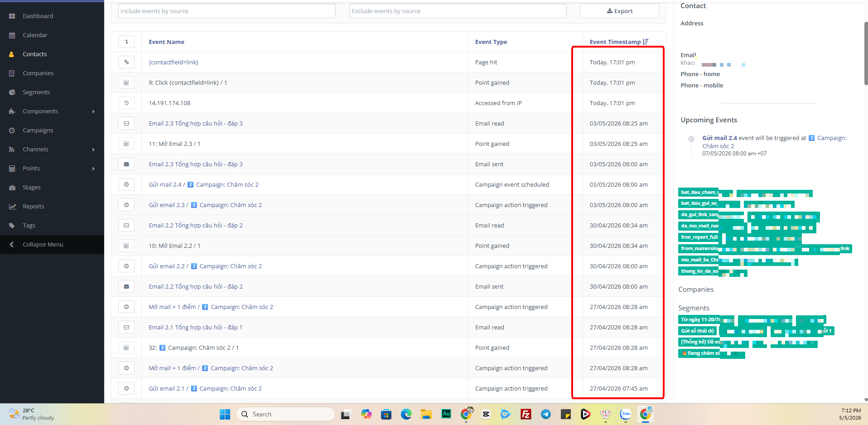Image resolution: width=868 pixels, height=425 pixels.
Task: Click the '{contactfield=link}' event name
Action: [x=174, y=62]
